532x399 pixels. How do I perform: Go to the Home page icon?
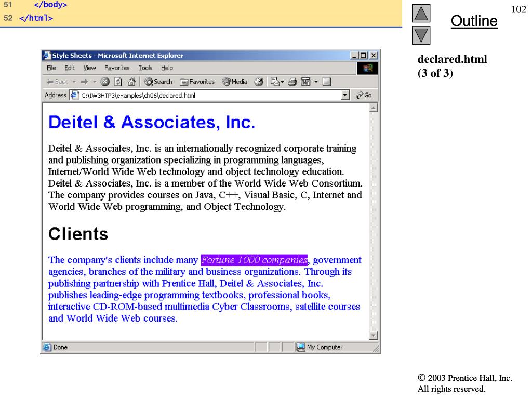[x=131, y=82]
